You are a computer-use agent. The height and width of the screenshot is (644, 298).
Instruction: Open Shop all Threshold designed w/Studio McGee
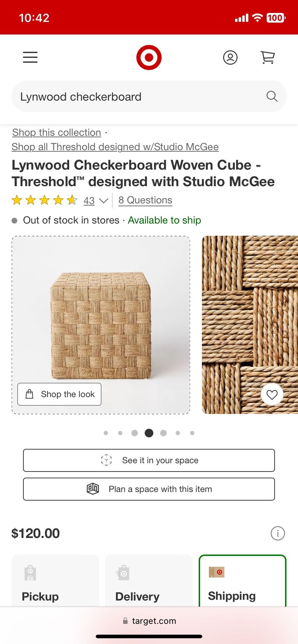tap(115, 147)
